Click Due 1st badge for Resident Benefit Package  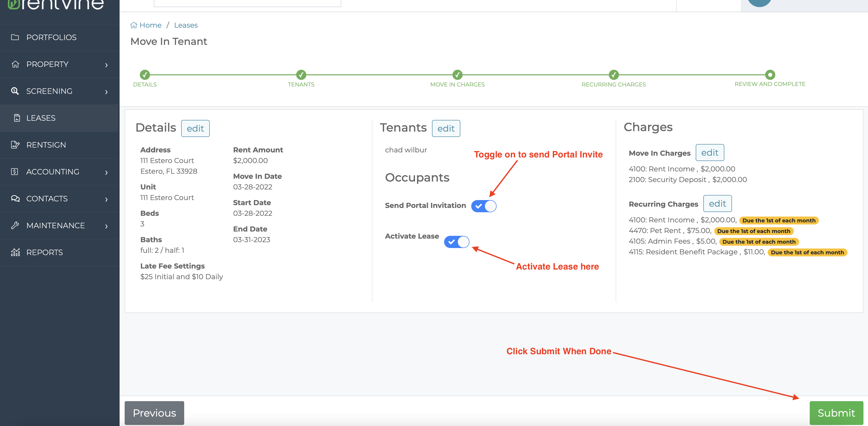807,252
